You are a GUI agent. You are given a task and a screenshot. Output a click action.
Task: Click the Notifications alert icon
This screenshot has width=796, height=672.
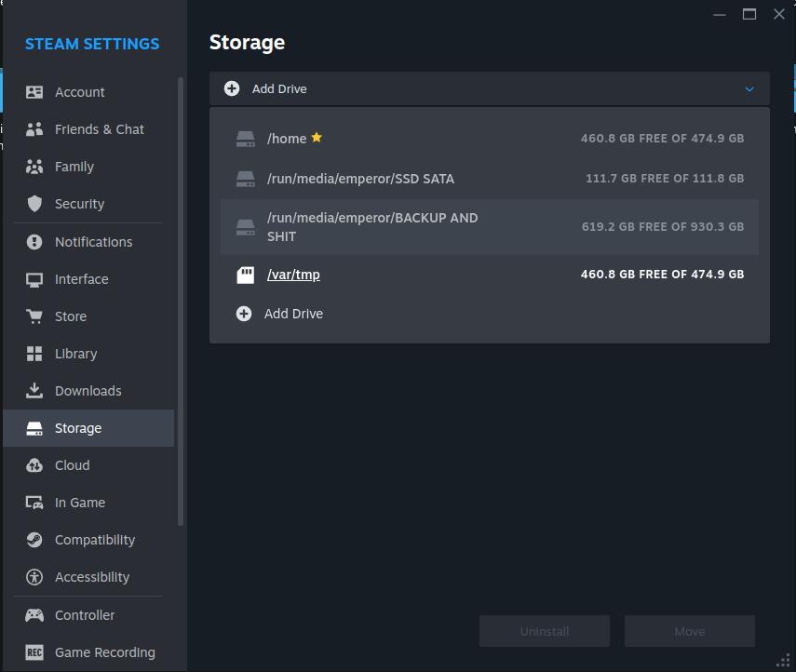(34, 242)
